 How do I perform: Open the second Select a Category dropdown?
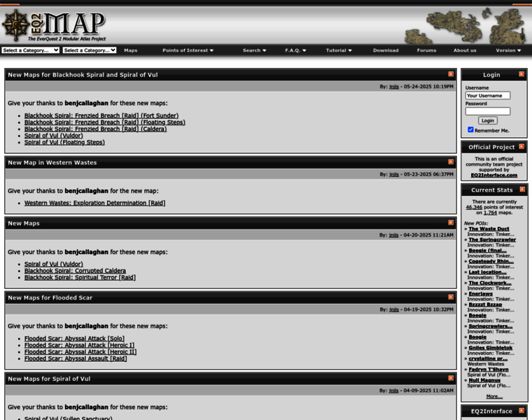pyautogui.click(x=90, y=50)
